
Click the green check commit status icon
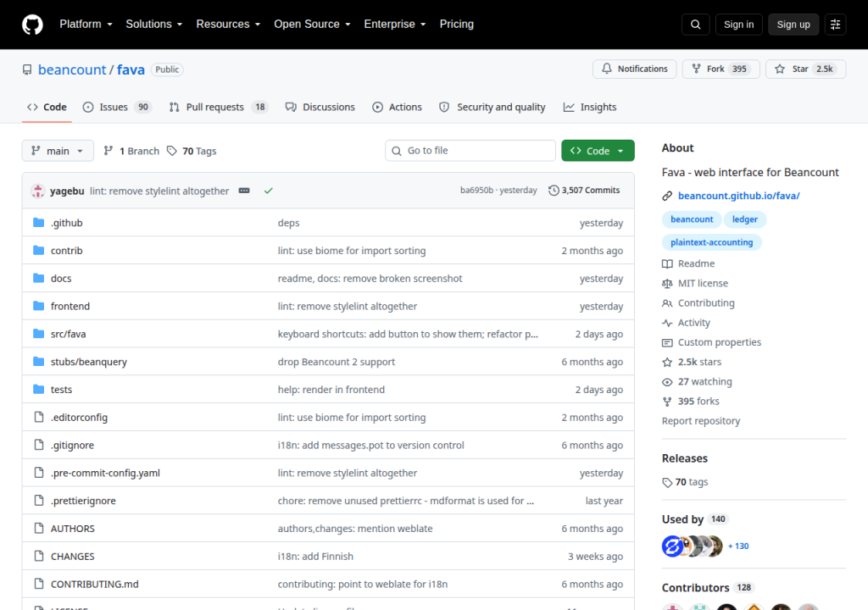[269, 191]
